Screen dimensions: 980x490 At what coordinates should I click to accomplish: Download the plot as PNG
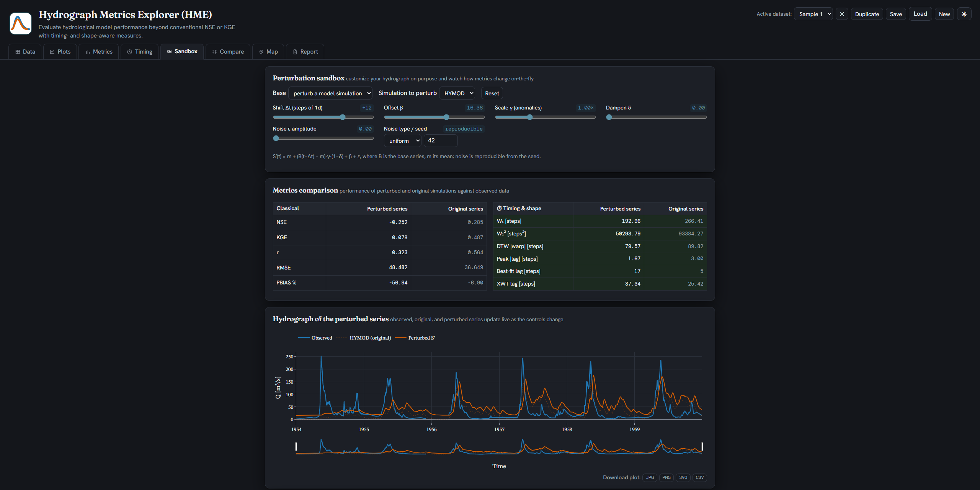pyautogui.click(x=666, y=477)
